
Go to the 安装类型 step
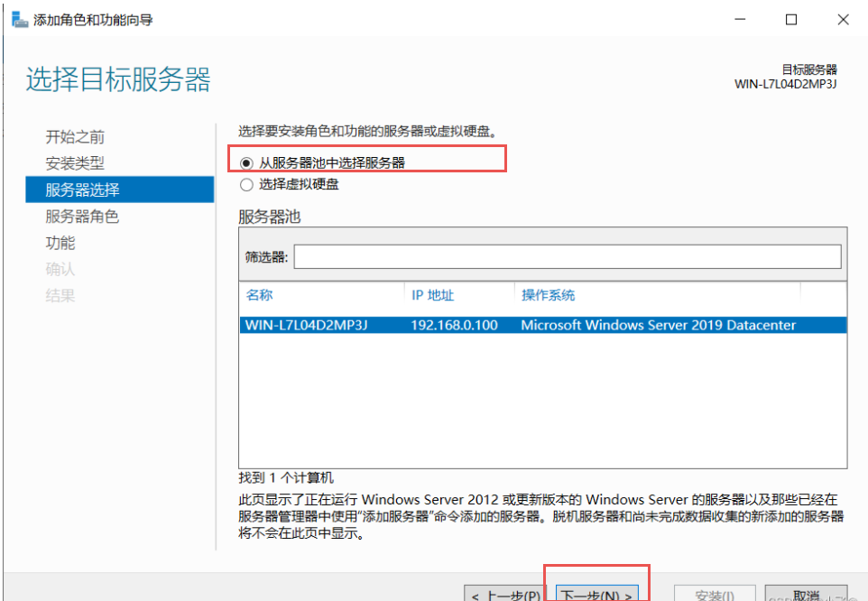[x=75, y=163]
